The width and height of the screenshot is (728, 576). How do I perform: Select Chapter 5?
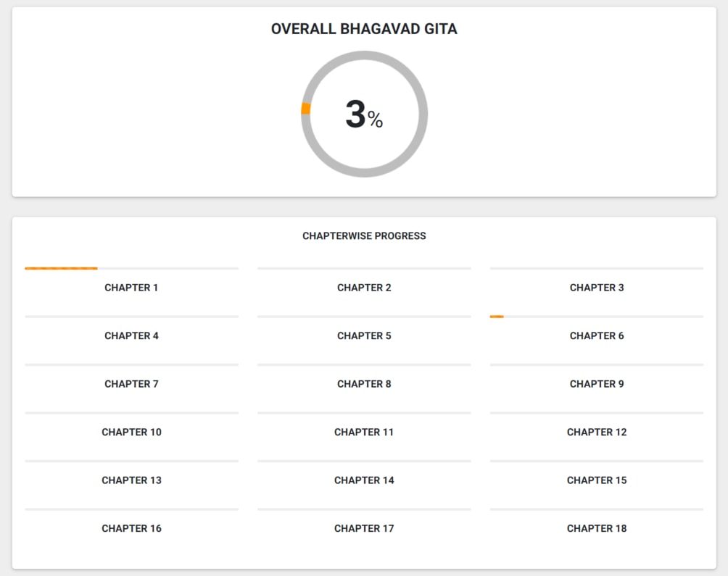click(364, 335)
